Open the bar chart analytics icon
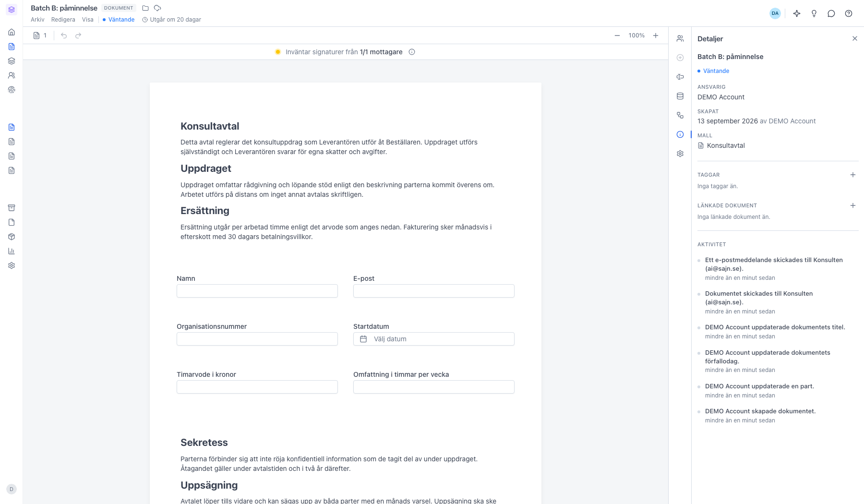The height and width of the screenshot is (504, 864). 12,251
